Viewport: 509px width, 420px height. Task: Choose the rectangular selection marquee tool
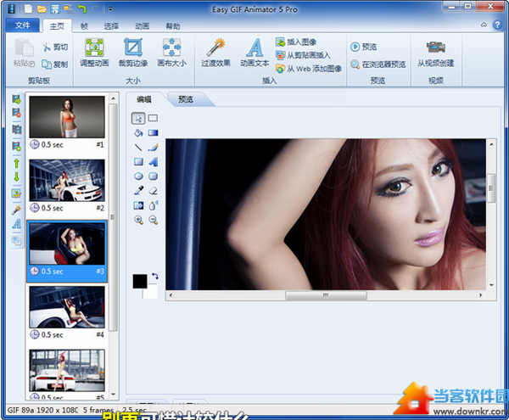pos(154,118)
